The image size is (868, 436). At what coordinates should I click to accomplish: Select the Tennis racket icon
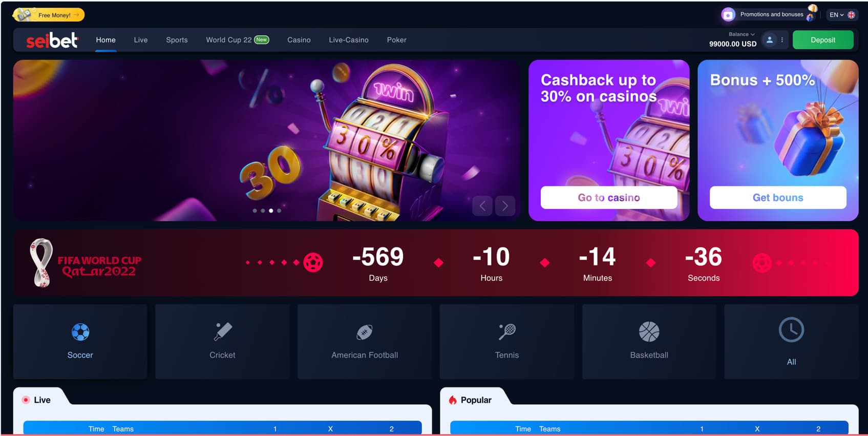[507, 332]
